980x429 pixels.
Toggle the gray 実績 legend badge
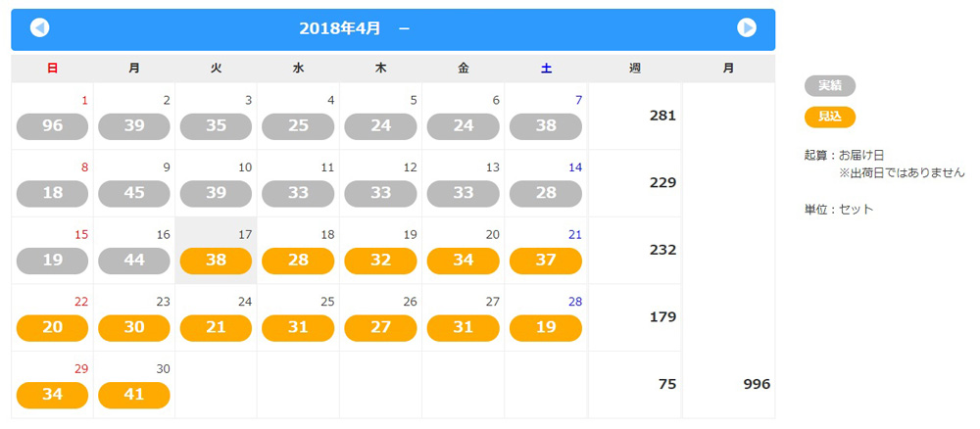tap(829, 86)
